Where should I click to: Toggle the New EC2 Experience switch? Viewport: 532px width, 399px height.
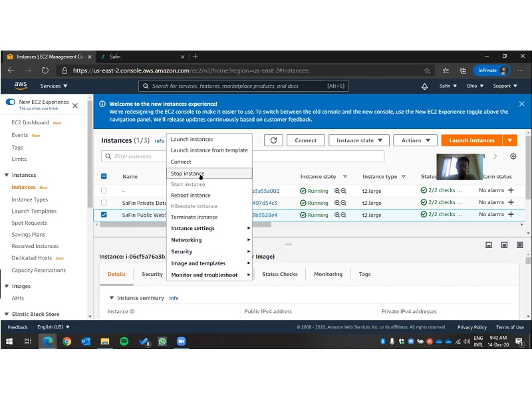point(11,102)
